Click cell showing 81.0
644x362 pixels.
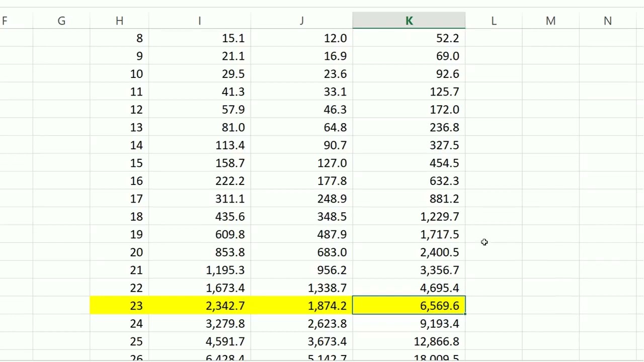(200, 127)
